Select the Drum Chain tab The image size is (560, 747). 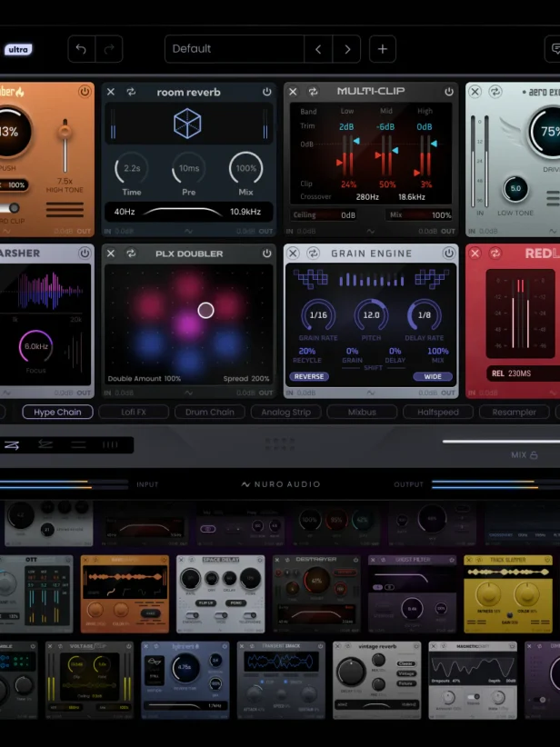210,412
